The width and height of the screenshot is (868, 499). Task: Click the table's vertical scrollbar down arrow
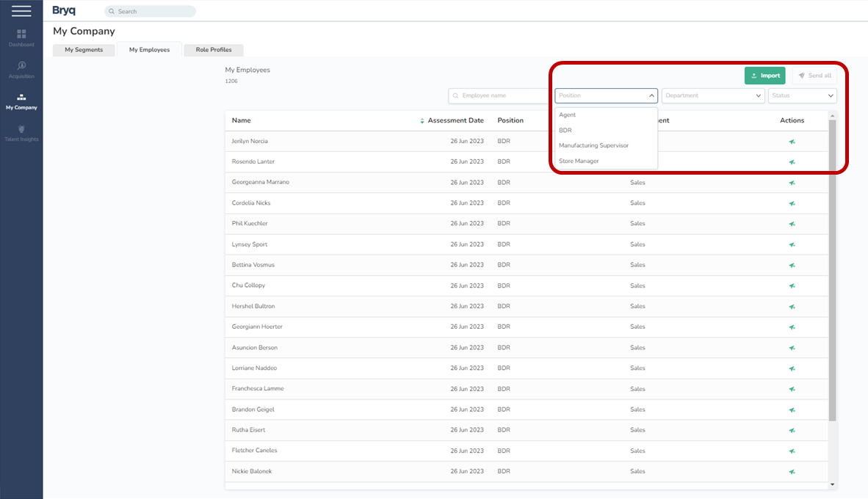832,484
